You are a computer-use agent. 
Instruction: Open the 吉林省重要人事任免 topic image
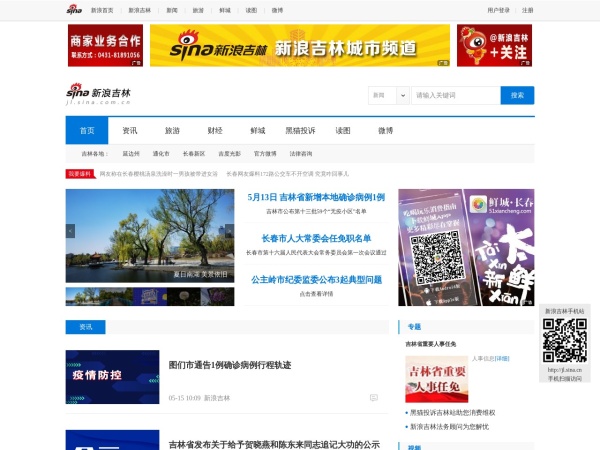(x=437, y=379)
